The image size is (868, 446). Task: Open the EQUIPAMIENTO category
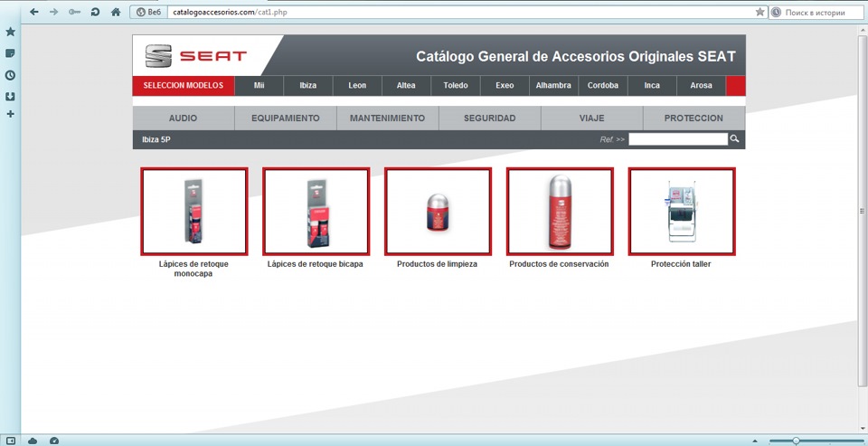[x=286, y=118]
